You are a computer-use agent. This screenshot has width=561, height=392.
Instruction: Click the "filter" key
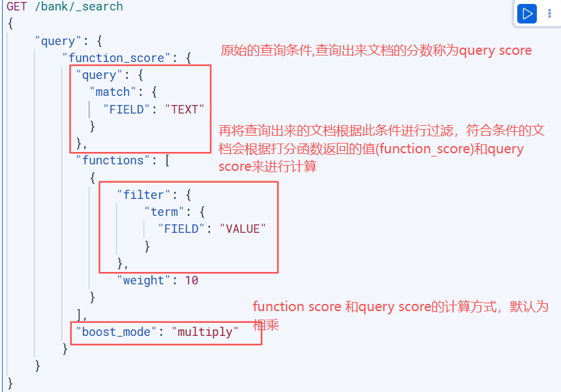[x=144, y=195]
